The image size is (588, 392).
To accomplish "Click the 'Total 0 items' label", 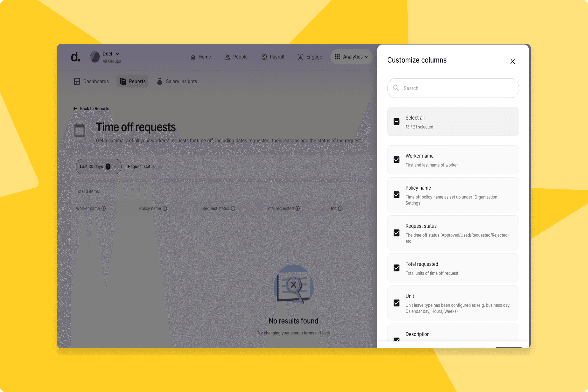I will pyautogui.click(x=87, y=191).
